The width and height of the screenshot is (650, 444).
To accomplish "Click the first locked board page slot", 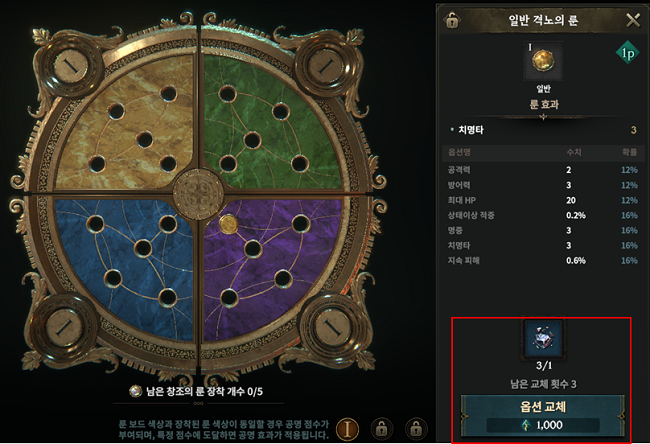I will (381, 429).
